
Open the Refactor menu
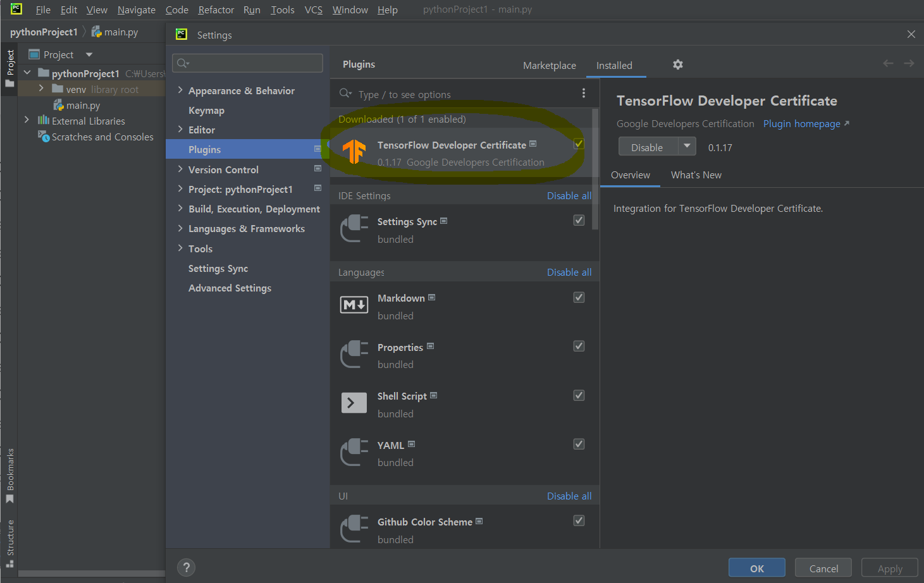pyautogui.click(x=216, y=9)
